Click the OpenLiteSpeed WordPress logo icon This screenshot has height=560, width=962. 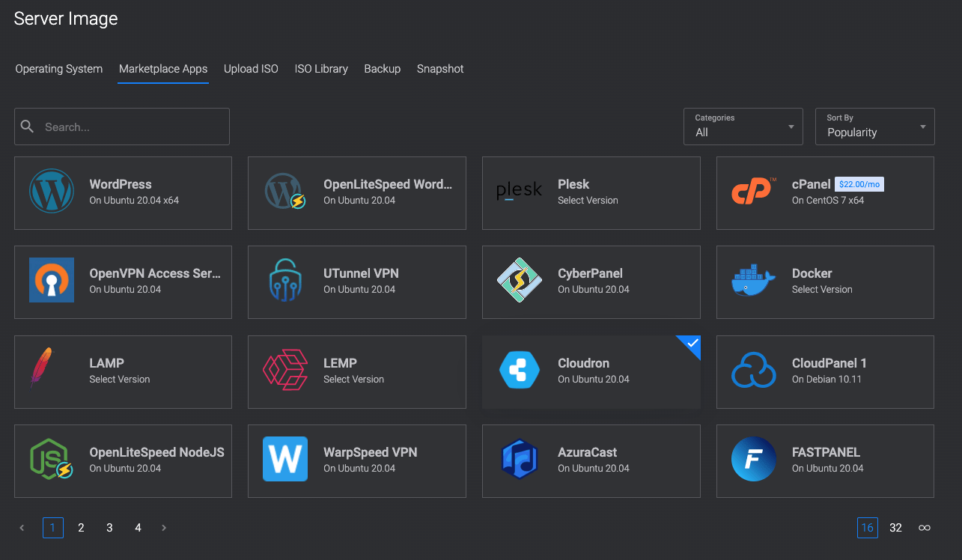(x=285, y=191)
